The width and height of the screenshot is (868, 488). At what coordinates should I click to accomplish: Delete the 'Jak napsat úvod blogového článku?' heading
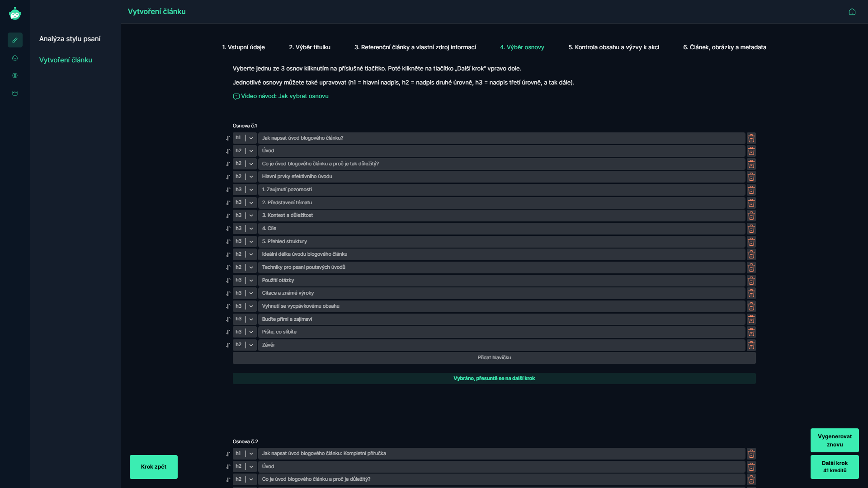tap(751, 138)
